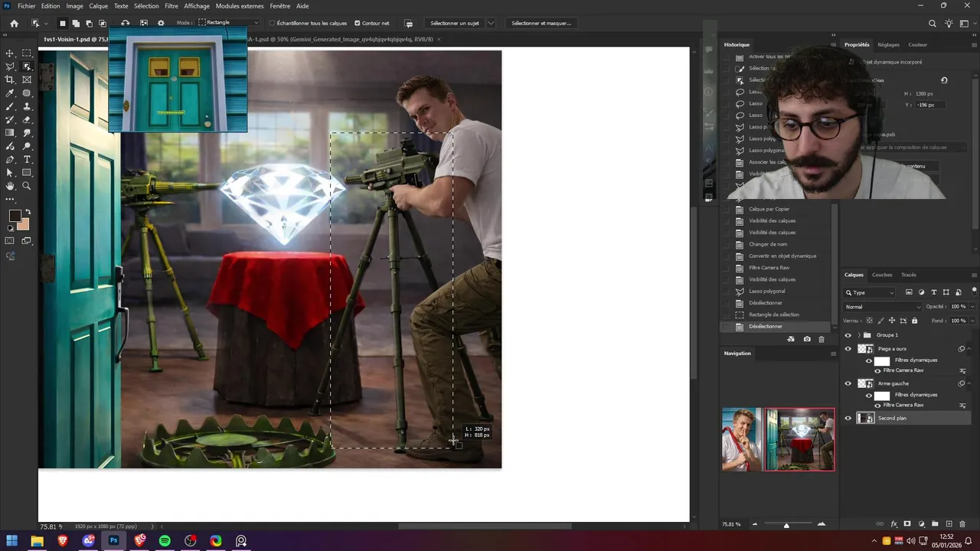Open the Modules externes menu

[240, 6]
